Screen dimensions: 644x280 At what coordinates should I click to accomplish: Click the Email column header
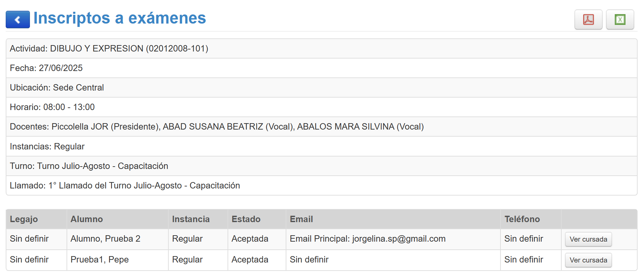(301, 219)
